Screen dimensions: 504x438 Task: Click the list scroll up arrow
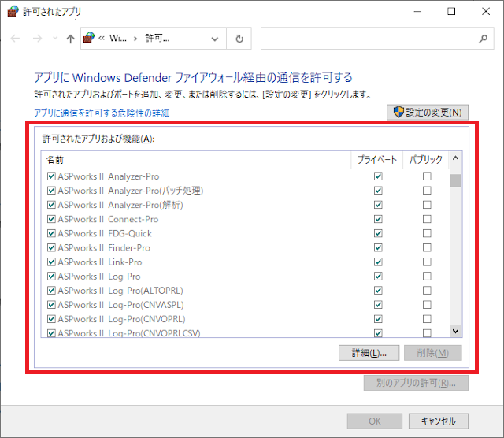[455, 158]
